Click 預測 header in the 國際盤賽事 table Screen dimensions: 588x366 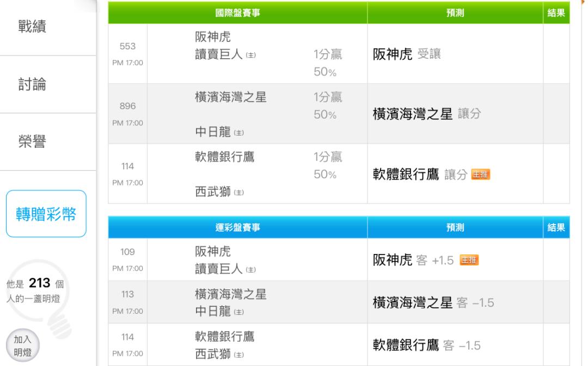pyautogui.click(x=455, y=13)
